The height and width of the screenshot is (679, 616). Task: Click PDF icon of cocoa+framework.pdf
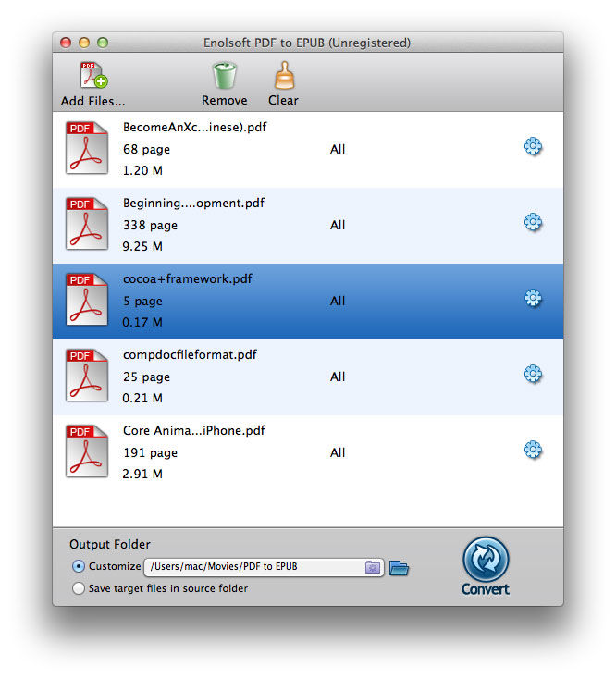click(x=87, y=300)
